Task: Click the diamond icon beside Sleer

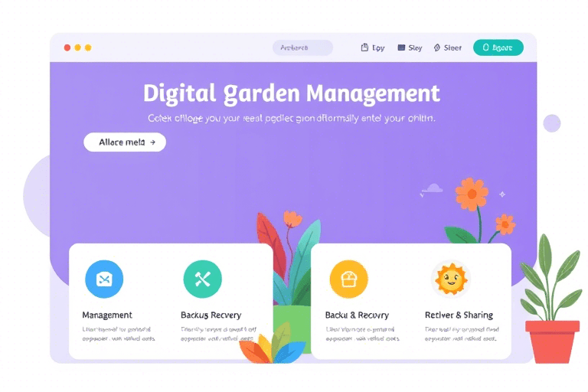Action: tap(437, 47)
